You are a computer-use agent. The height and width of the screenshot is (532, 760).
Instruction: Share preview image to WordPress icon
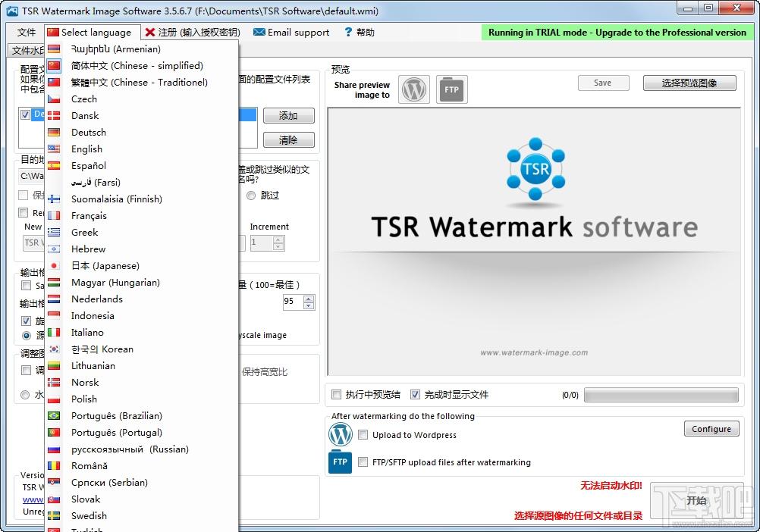pyautogui.click(x=414, y=89)
